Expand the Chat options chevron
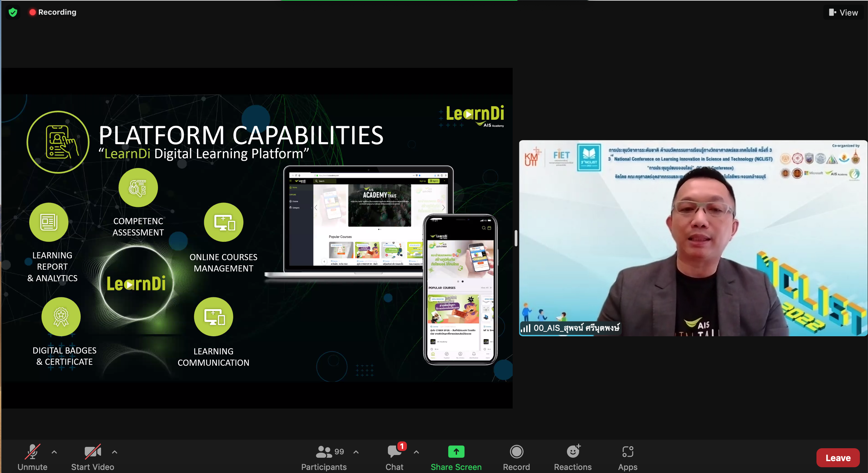This screenshot has width=868, height=473. click(x=416, y=452)
